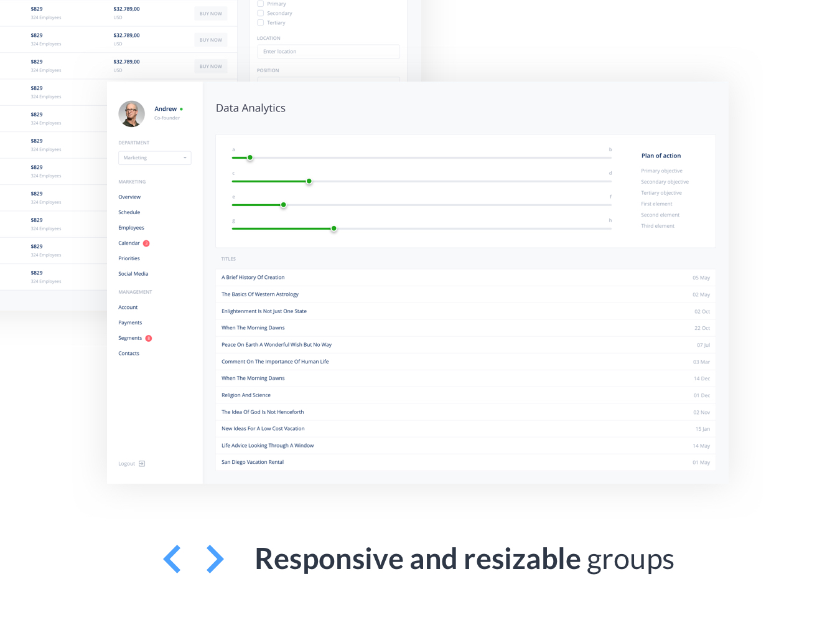Viewport: 840px width, 635px height.
Task: Open the title A Brief History Of Creation
Action: 253,278
